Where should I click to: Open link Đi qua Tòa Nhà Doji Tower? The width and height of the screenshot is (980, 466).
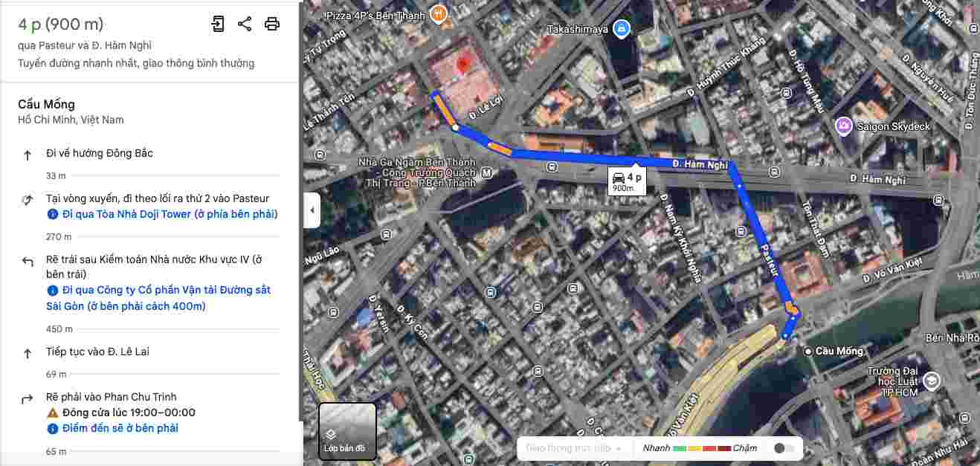point(170,214)
